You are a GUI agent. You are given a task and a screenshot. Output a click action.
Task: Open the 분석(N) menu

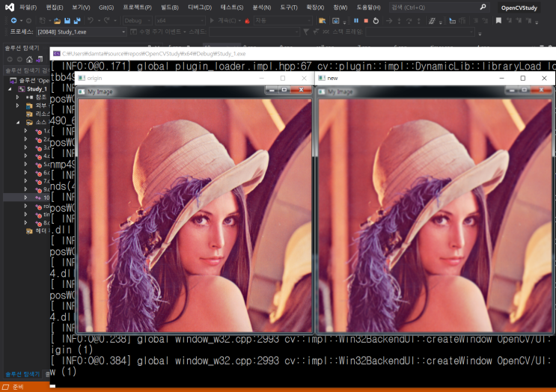(x=262, y=7)
